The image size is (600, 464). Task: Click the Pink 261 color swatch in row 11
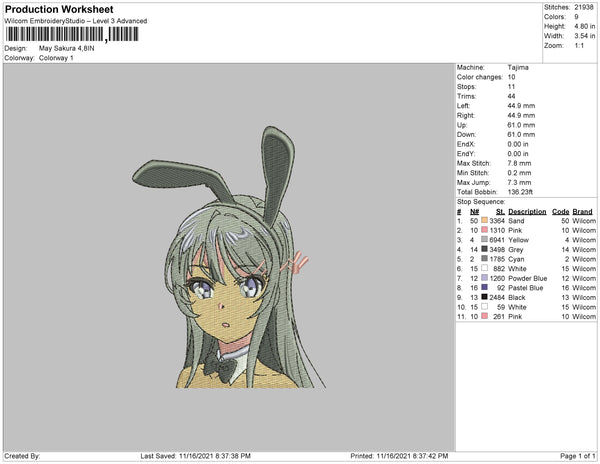coord(484,316)
